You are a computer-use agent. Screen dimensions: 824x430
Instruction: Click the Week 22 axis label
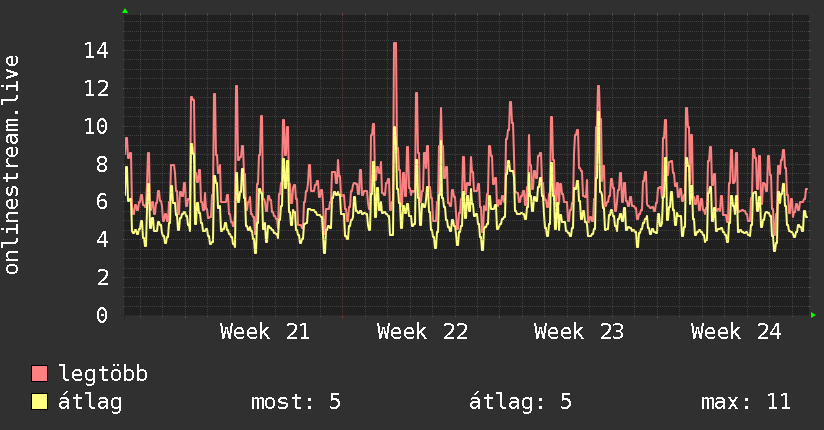pos(422,332)
